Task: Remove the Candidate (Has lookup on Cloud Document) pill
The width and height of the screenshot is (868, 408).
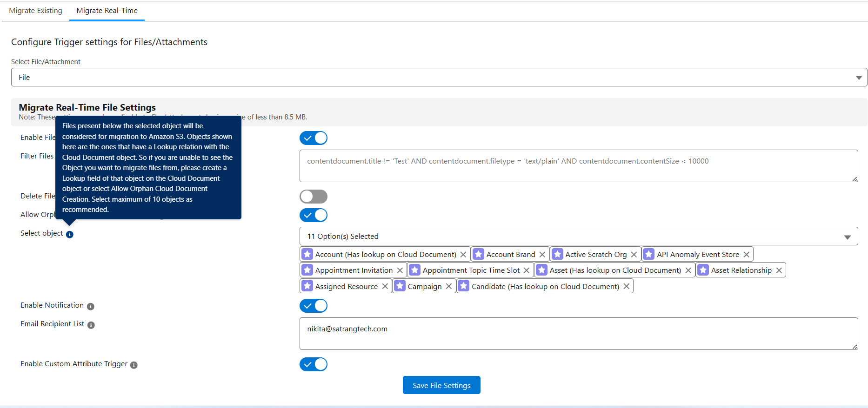Action: tap(627, 286)
